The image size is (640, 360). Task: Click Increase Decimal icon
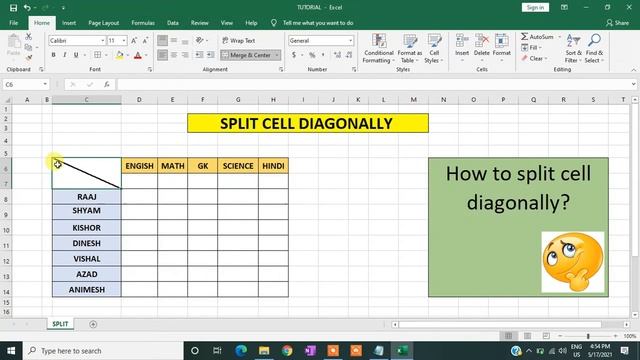pyautogui.click(x=337, y=55)
